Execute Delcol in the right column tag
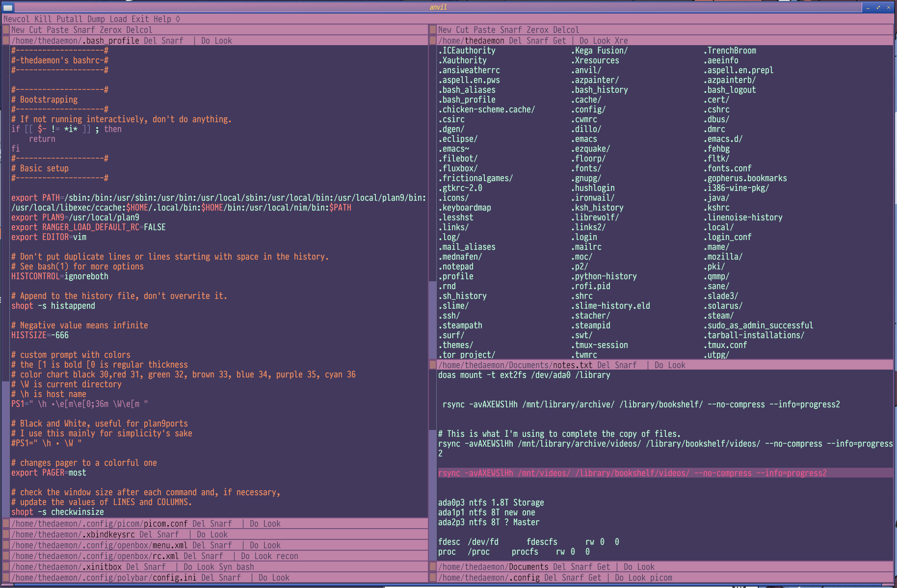897x588 pixels. pyautogui.click(x=566, y=29)
